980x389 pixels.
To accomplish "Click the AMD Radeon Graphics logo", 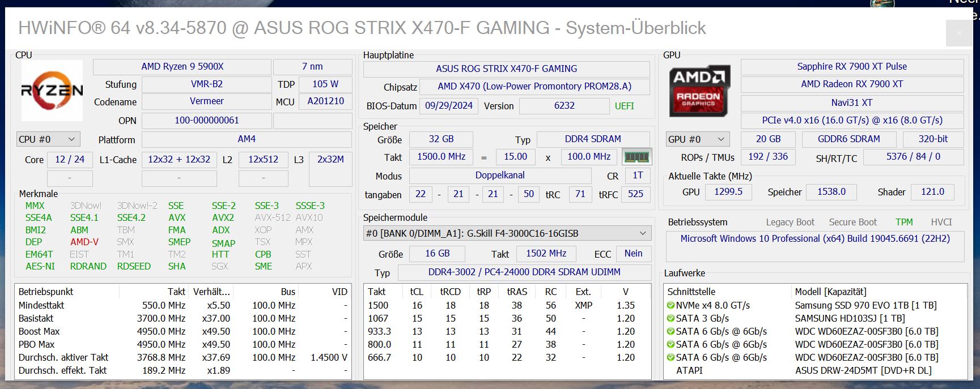I will pos(699,91).
